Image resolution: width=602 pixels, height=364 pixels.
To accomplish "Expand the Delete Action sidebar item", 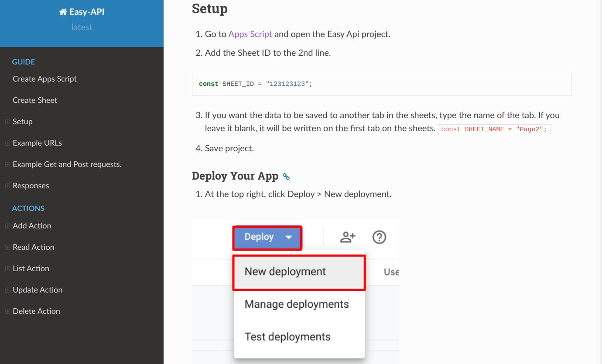I will coord(7,311).
